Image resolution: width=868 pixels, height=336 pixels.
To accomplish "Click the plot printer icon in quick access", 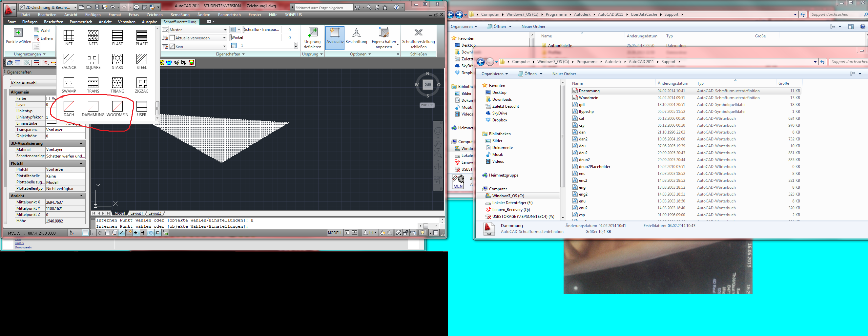I will (136, 7).
